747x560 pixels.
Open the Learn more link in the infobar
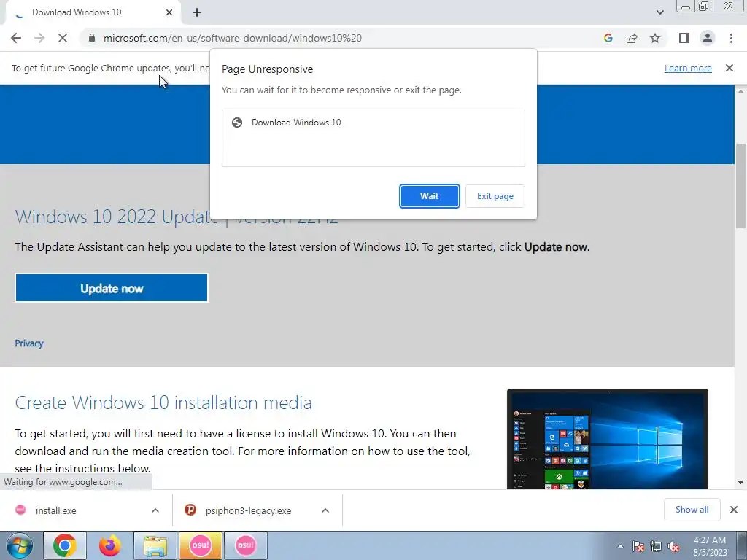click(688, 68)
